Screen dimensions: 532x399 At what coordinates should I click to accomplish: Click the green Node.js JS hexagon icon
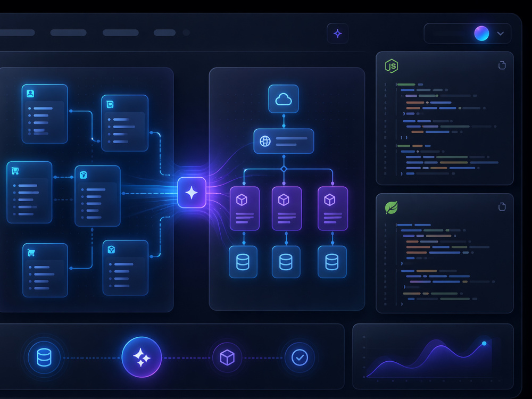(x=392, y=66)
